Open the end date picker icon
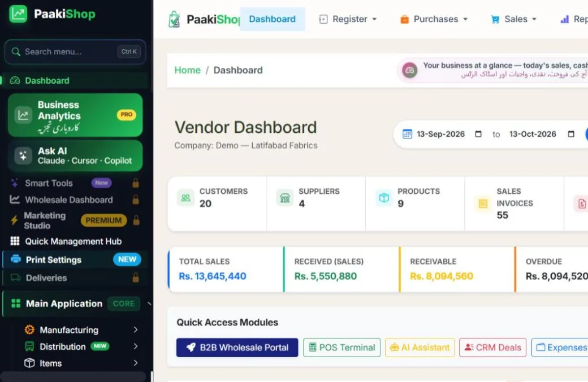The image size is (588, 382). [571, 134]
